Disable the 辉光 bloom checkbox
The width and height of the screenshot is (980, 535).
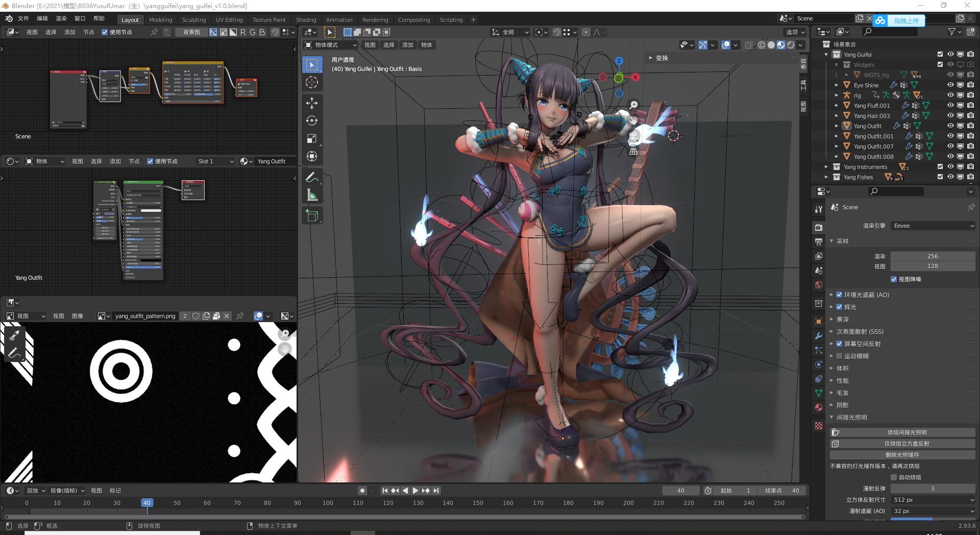839,307
